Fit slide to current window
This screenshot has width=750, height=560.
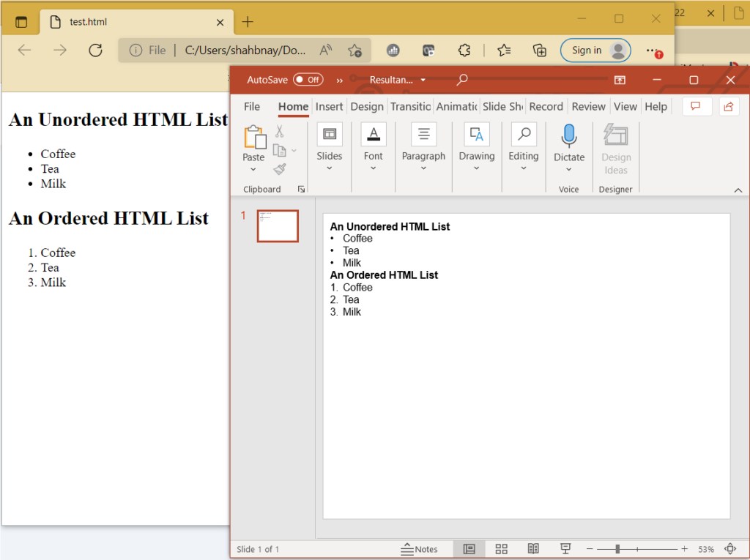[729, 549]
